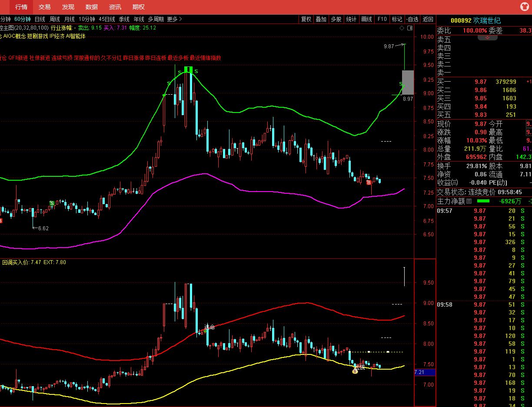Click the green main-force net amount bar
The height and width of the screenshot is (407, 532).
tap(483, 202)
